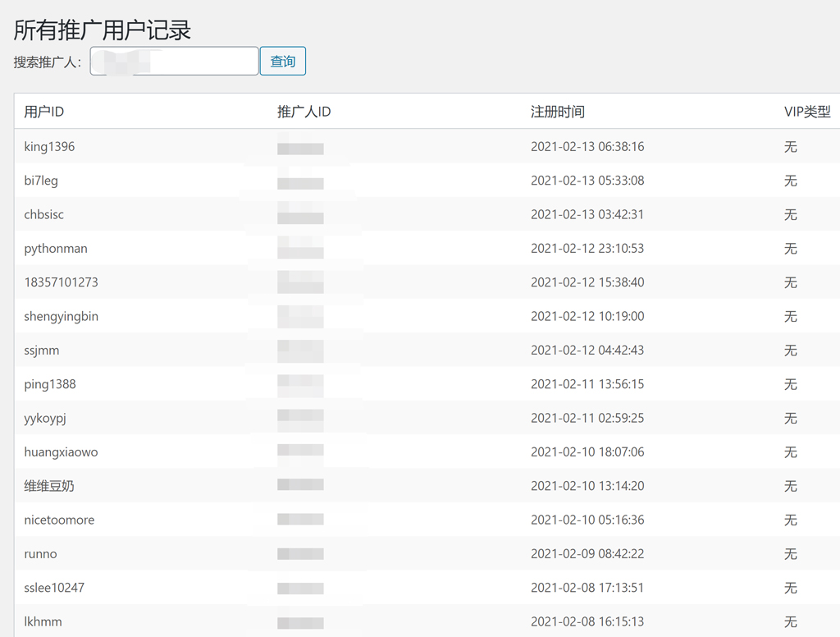
Task: Click VIP type 无 in pythonman row
Action: click(x=791, y=249)
